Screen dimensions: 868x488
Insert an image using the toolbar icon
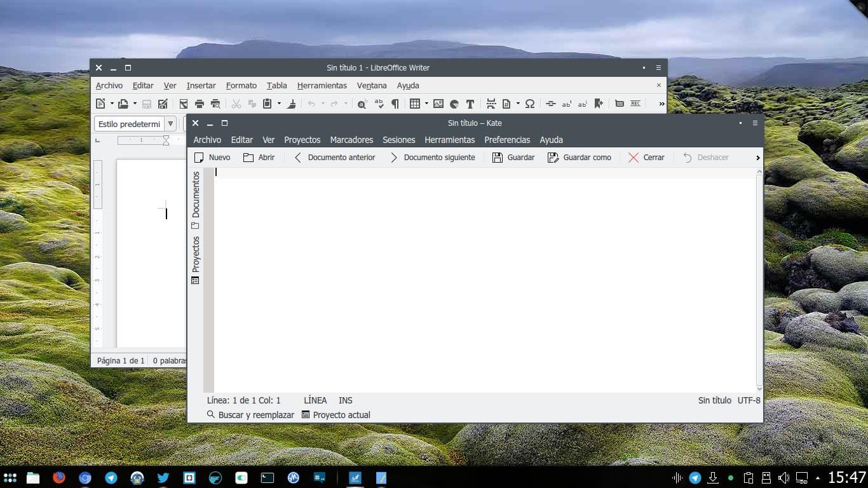click(438, 104)
